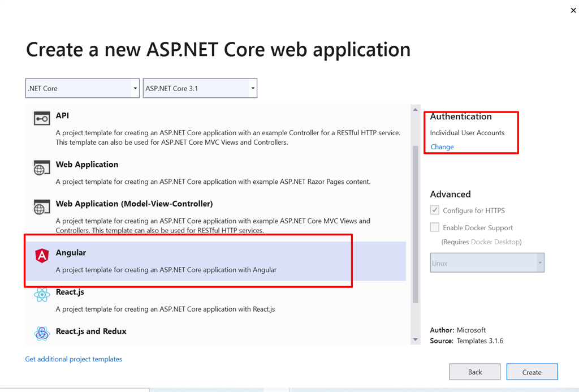Expand the Linux OS dropdown
Screen dimensions: 579x392
click(487, 263)
